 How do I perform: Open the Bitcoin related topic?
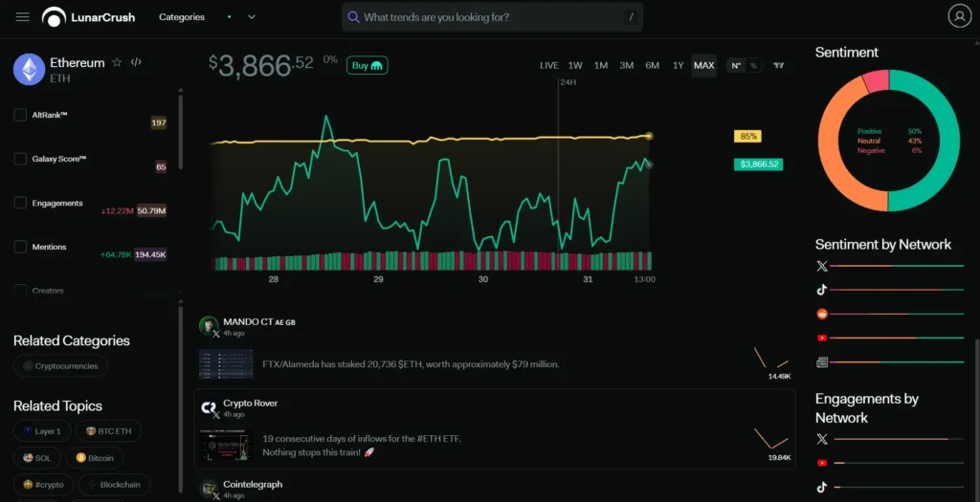point(95,458)
